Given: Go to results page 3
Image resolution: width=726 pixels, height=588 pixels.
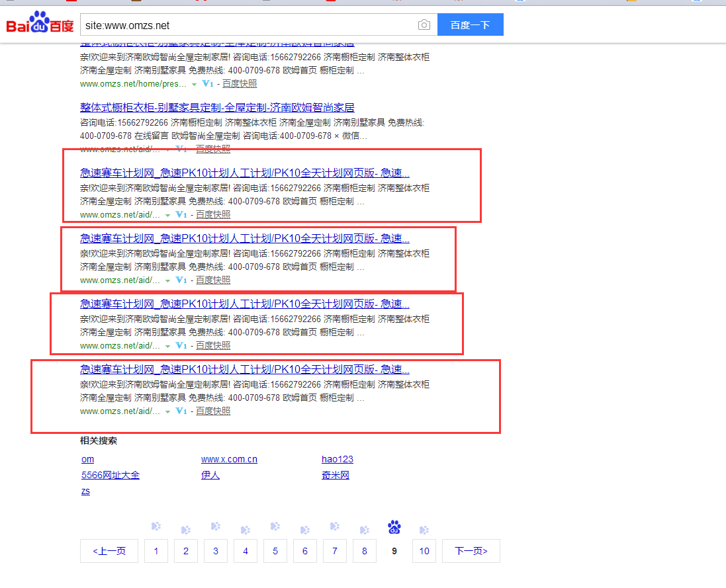Looking at the screenshot, I should click(216, 551).
